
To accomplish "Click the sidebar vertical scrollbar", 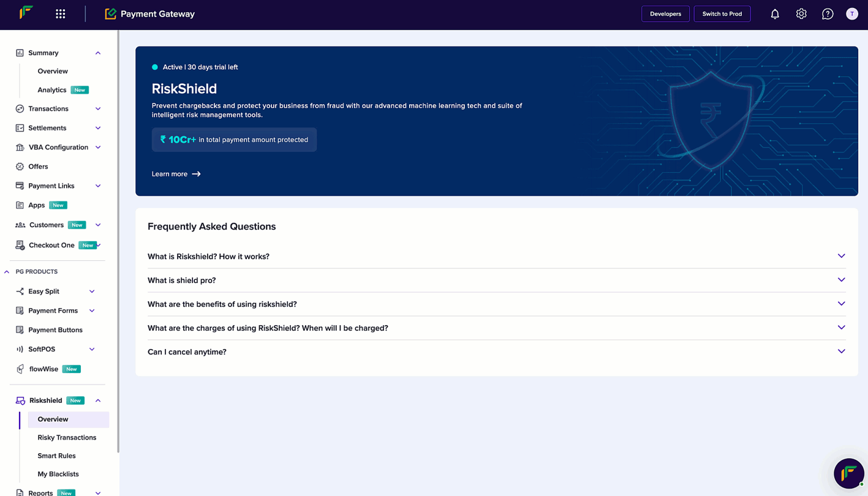I will click(118, 242).
